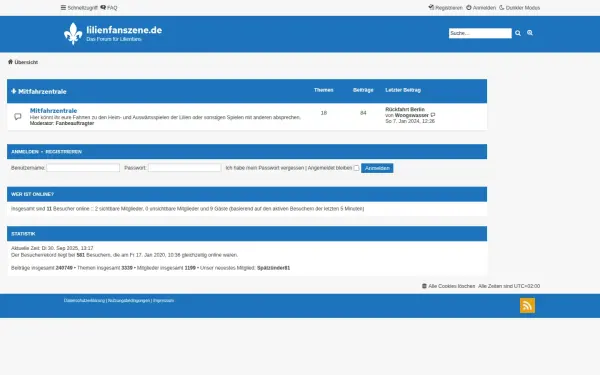Click Ich habe mein Passwort vergessen
Image resolution: width=600 pixels, height=375 pixels.
265,168
